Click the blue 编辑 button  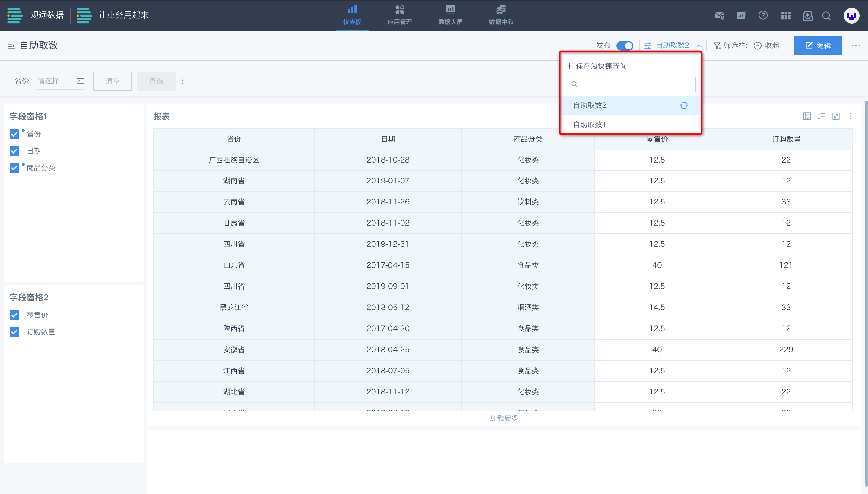coord(817,46)
